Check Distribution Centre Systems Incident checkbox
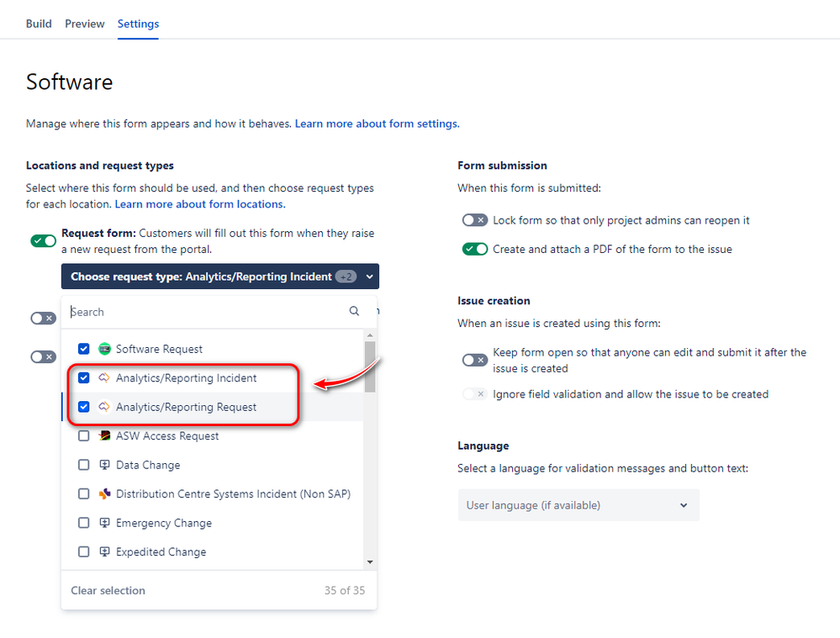Viewport: 840px width, 638px height. coord(83,493)
